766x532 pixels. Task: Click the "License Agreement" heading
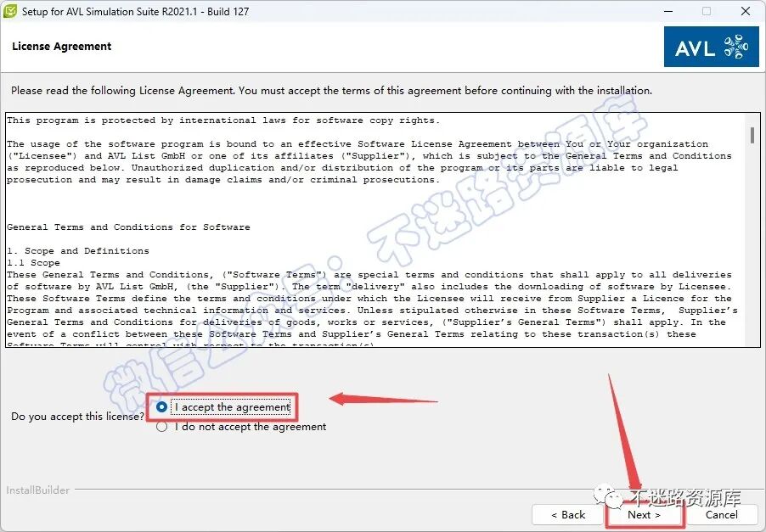(61, 47)
